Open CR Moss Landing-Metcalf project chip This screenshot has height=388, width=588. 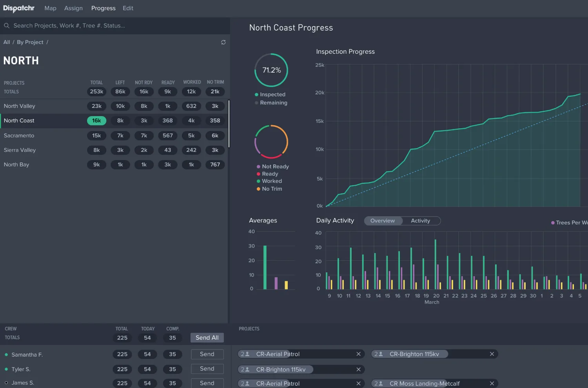434,383
